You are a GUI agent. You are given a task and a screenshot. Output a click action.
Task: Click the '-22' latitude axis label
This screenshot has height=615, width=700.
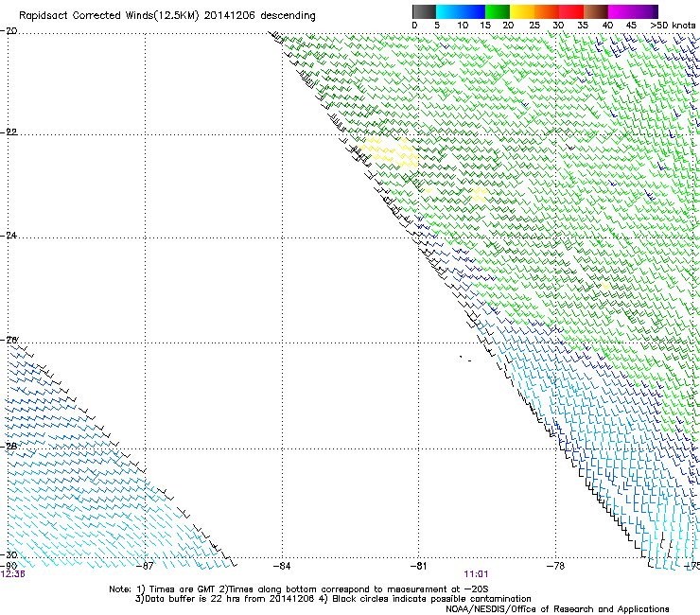tap(9, 132)
